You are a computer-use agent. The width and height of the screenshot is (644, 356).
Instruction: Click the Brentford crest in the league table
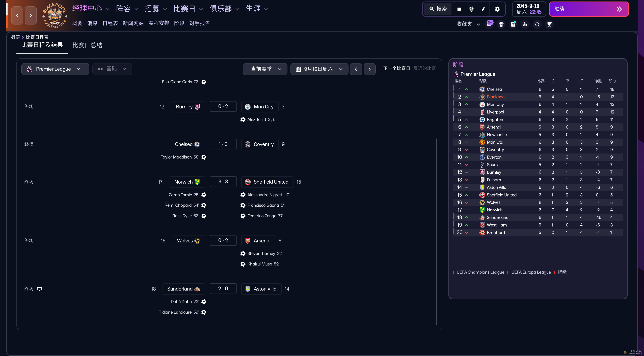coord(482,233)
